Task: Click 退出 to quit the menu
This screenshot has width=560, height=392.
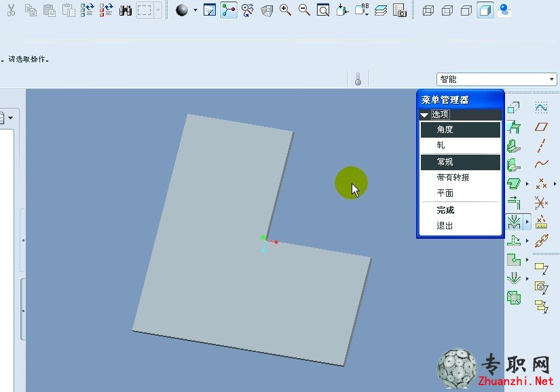Action: coord(460,226)
